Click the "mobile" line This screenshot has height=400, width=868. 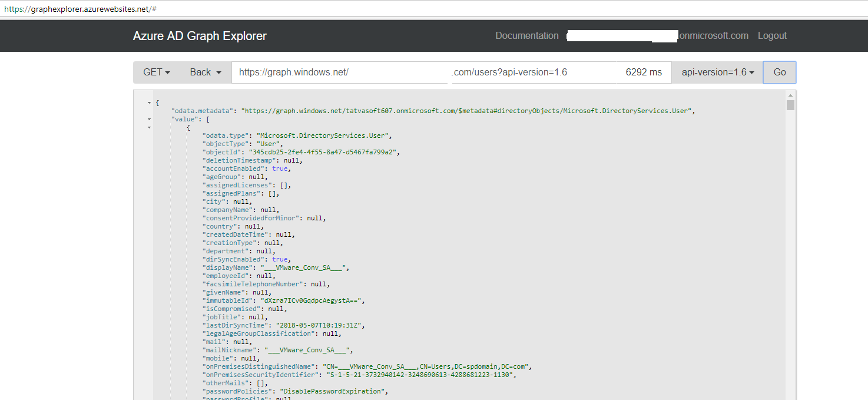pyautogui.click(x=231, y=358)
